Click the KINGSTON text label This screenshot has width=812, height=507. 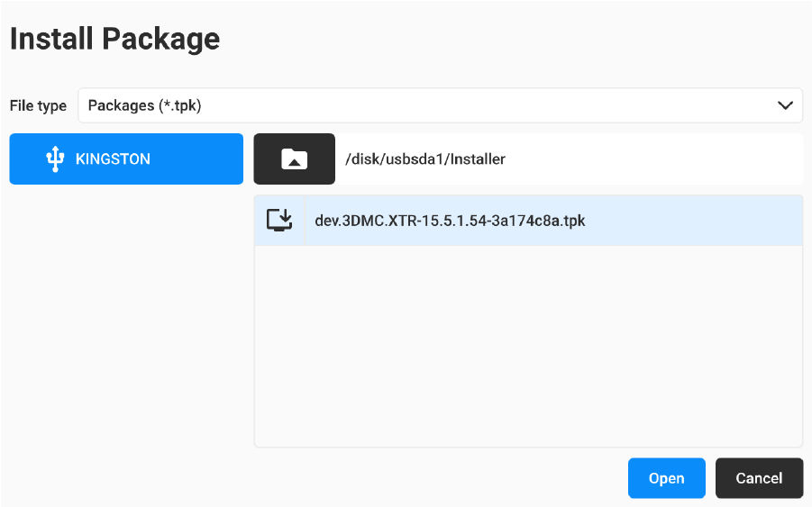[x=113, y=159]
